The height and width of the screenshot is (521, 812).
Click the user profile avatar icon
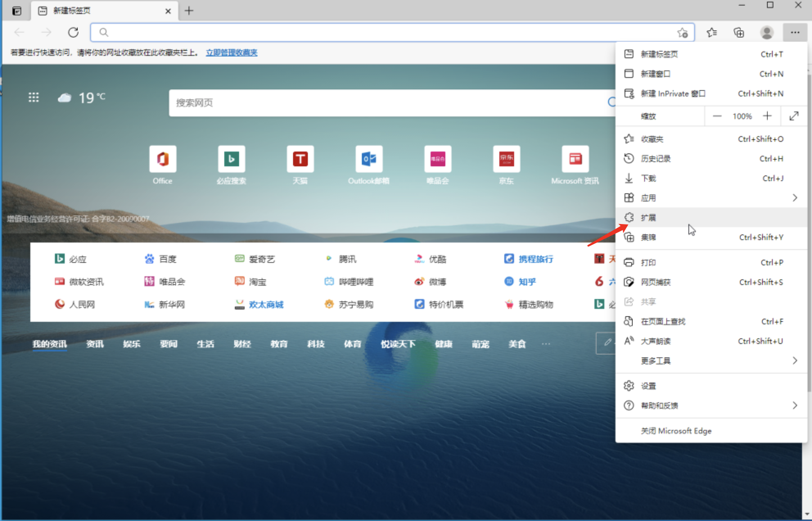(767, 32)
